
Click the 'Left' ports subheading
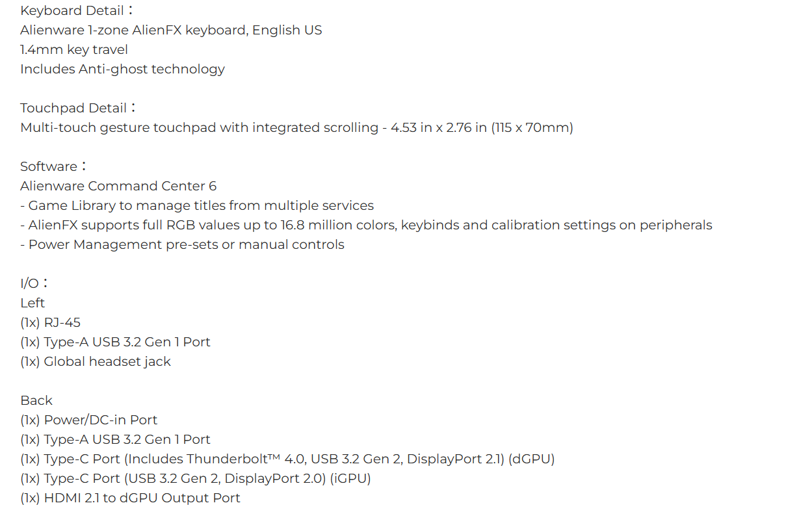(33, 303)
